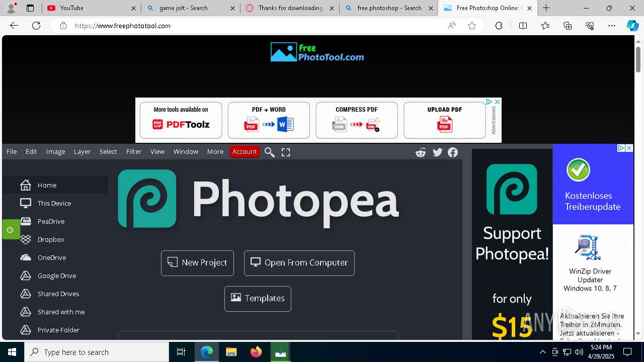
Task: Click the Shared Drives icon
Action: tap(26, 294)
